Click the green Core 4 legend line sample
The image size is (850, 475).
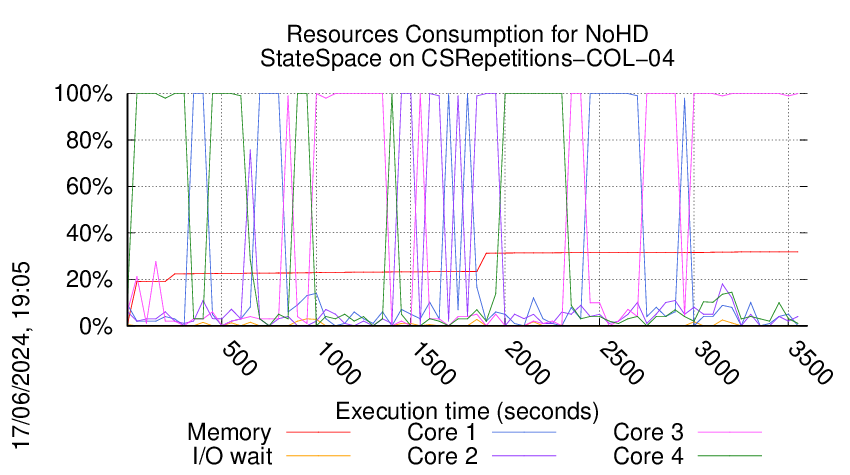730,456
